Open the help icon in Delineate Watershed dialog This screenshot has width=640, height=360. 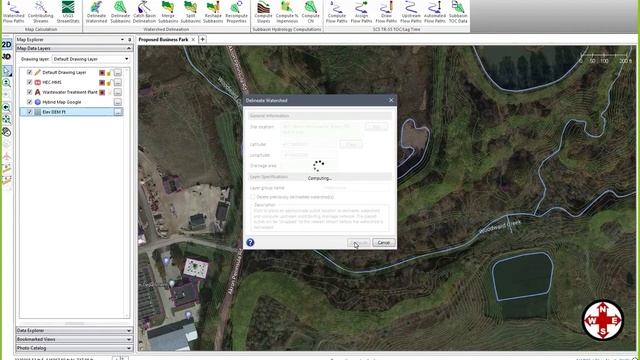click(x=250, y=242)
